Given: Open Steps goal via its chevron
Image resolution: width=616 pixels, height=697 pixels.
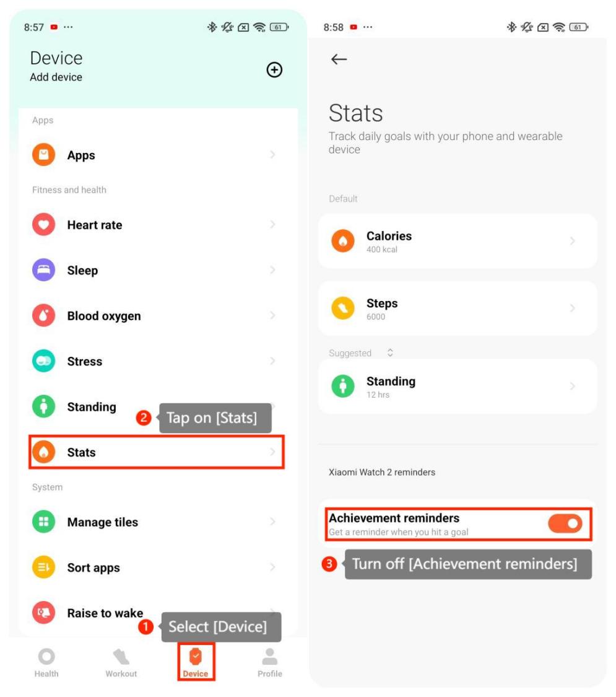Looking at the screenshot, I should click(x=573, y=308).
